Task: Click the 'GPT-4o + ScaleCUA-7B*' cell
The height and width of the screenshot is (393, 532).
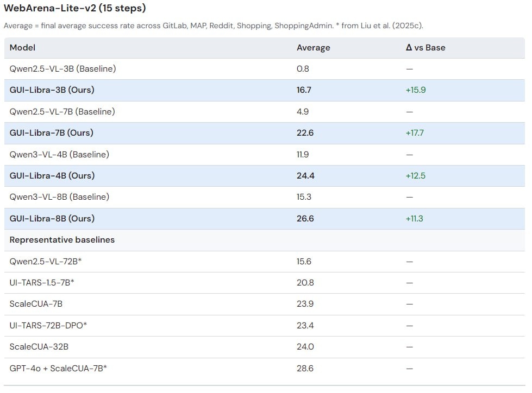Action: coord(58,368)
